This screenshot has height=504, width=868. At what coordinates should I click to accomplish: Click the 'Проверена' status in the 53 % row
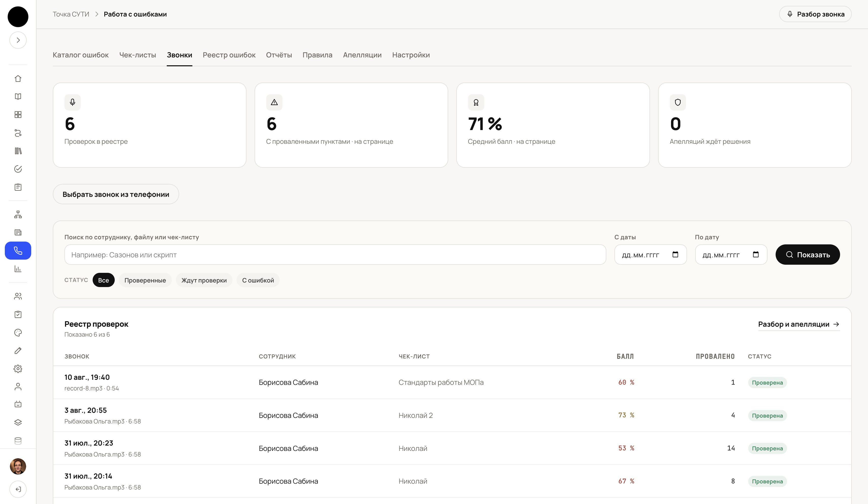point(767,449)
